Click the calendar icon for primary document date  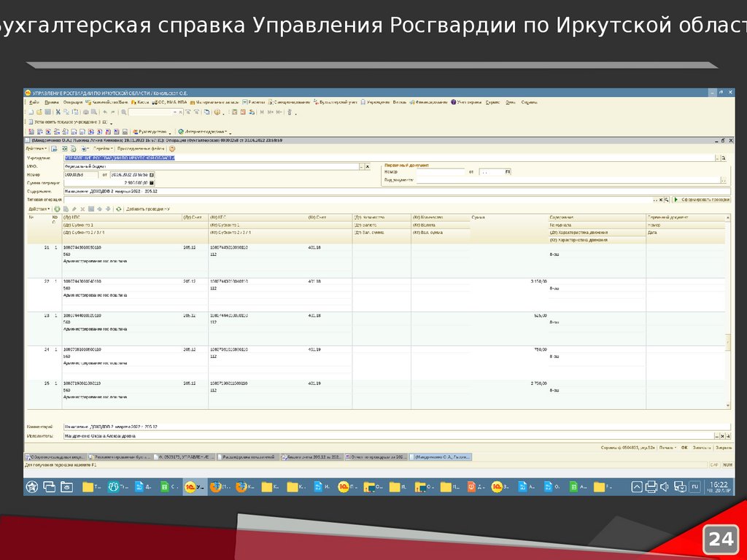[x=508, y=172]
